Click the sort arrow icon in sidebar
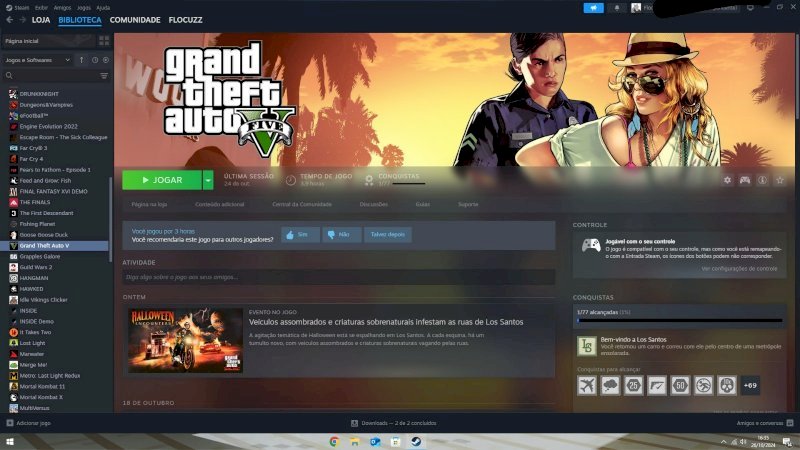This screenshot has height=450, width=800. (x=82, y=60)
